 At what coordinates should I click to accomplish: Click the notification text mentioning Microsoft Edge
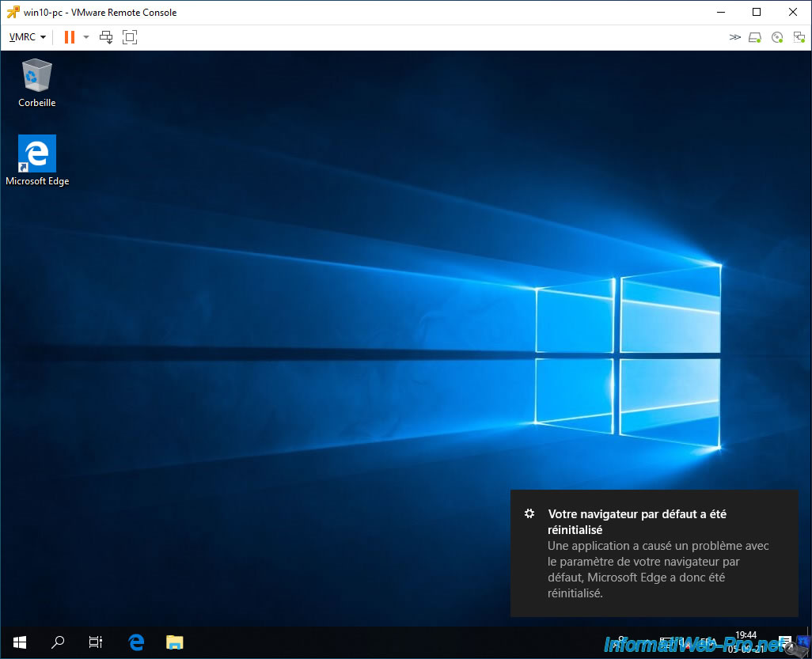(658, 570)
